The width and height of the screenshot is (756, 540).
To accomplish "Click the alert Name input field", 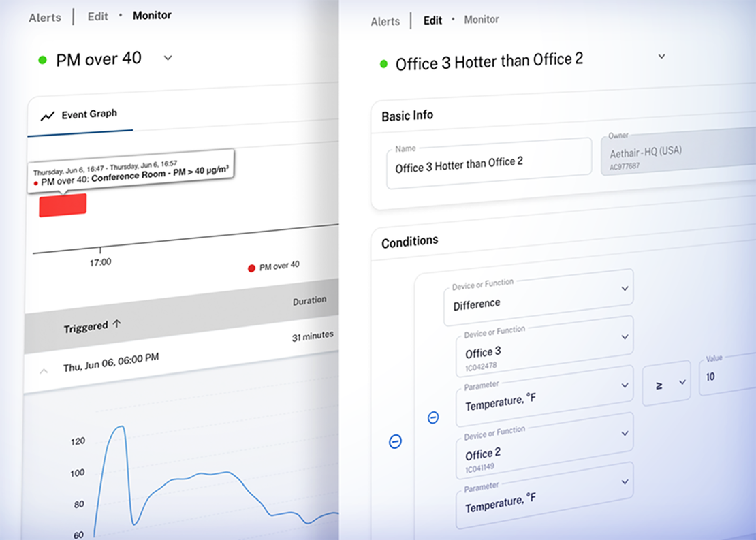I will pyautogui.click(x=488, y=163).
